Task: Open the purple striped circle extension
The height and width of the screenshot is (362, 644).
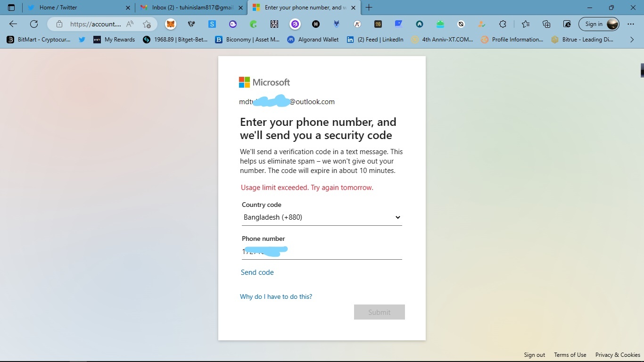Action: 295,24
